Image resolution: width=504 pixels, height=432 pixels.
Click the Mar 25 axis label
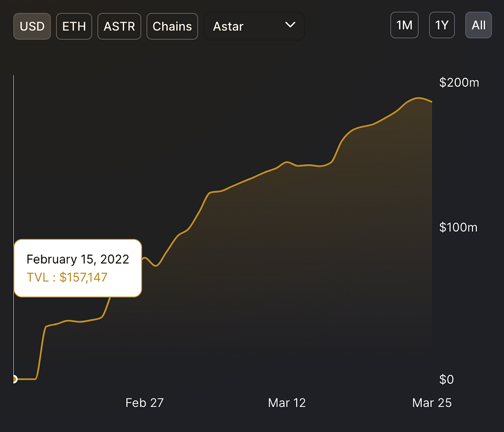click(x=432, y=403)
